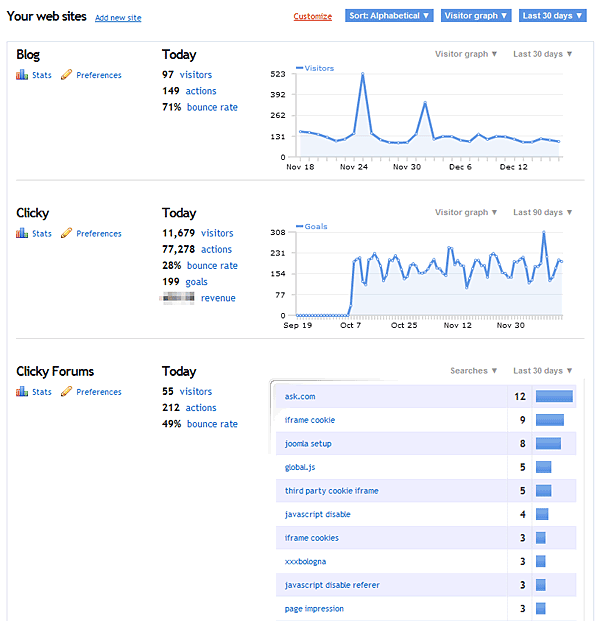Expand Blog's Last 30 days selector
Viewport: 600px width, 621px height.
(543, 54)
